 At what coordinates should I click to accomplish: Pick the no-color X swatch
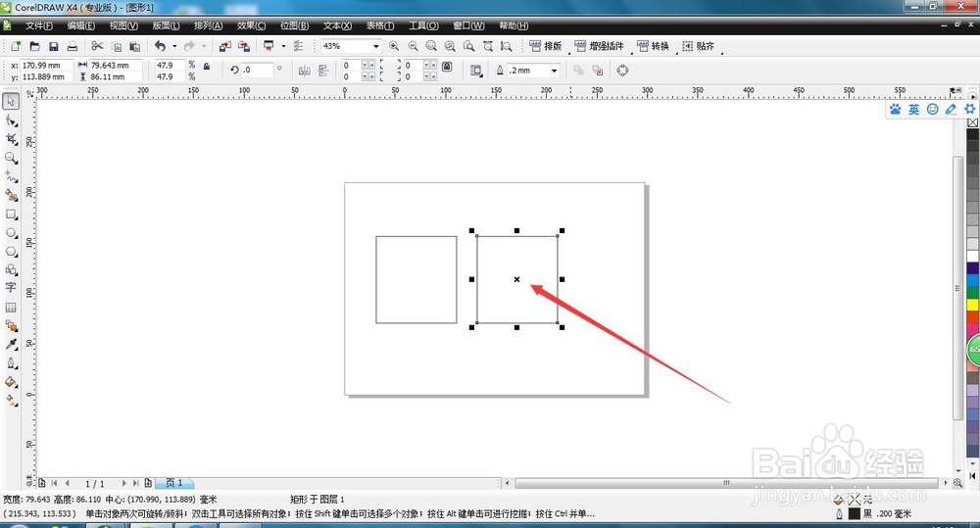pyautogui.click(x=972, y=122)
